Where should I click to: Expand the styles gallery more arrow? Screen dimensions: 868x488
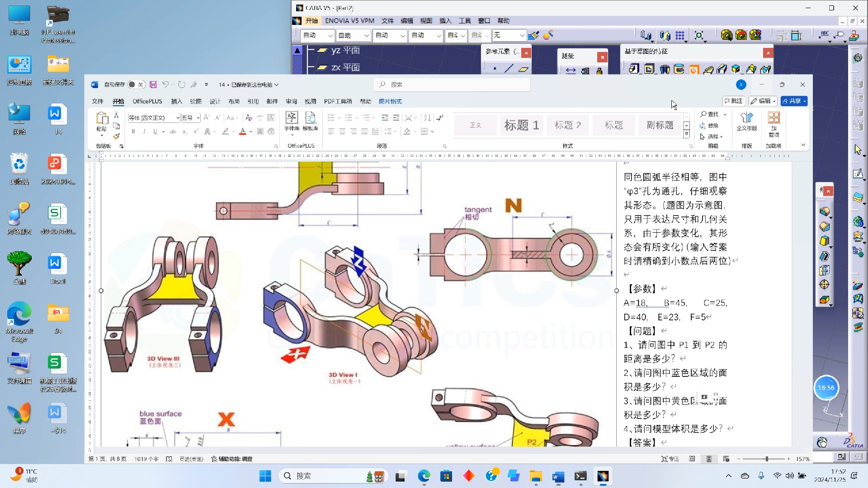point(686,134)
